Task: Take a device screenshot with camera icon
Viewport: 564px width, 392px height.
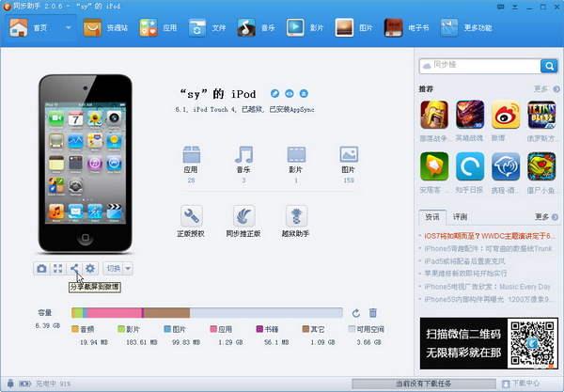Action: 41,268
